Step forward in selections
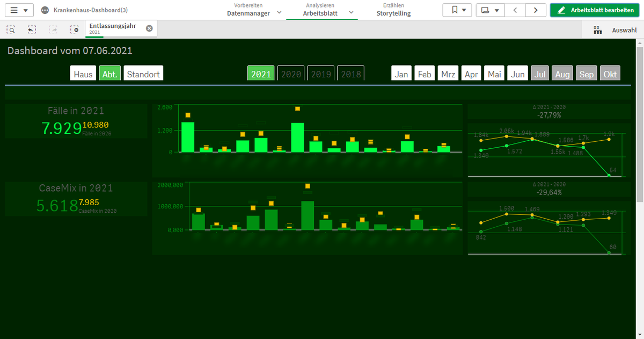644x339 pixels. [53, 30]
